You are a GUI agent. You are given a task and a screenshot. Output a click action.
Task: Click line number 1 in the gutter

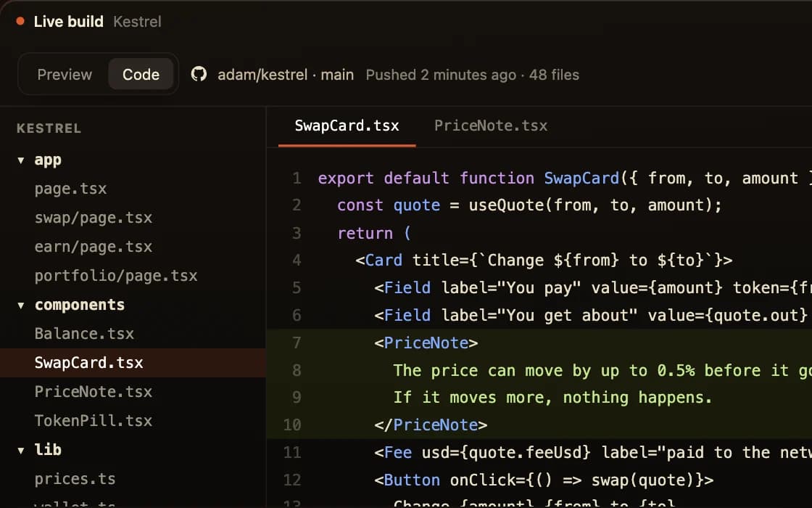pyautogui.click(x=297, y=179)
